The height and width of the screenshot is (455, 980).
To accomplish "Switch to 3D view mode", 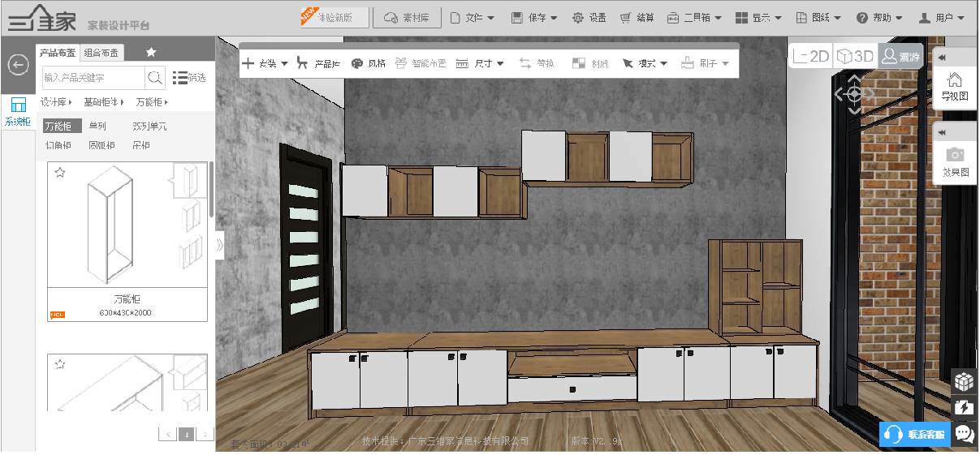I will tap(855, 56).
